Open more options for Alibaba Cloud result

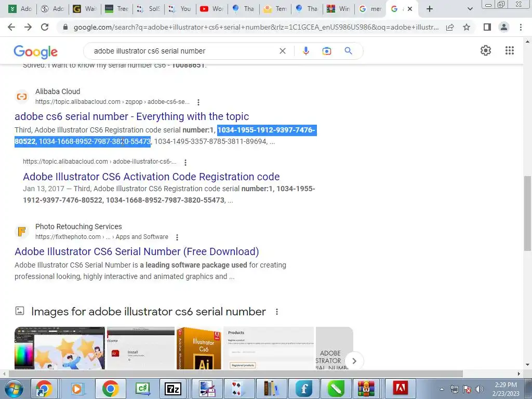coord(198,102)
